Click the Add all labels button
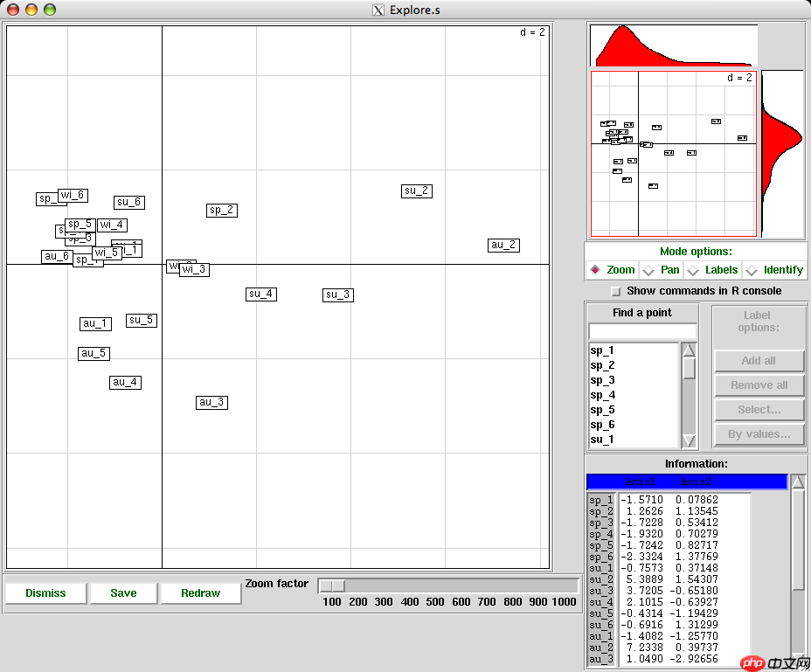Image resolution: width=811 pixels, height=672 pixels. 759,361
